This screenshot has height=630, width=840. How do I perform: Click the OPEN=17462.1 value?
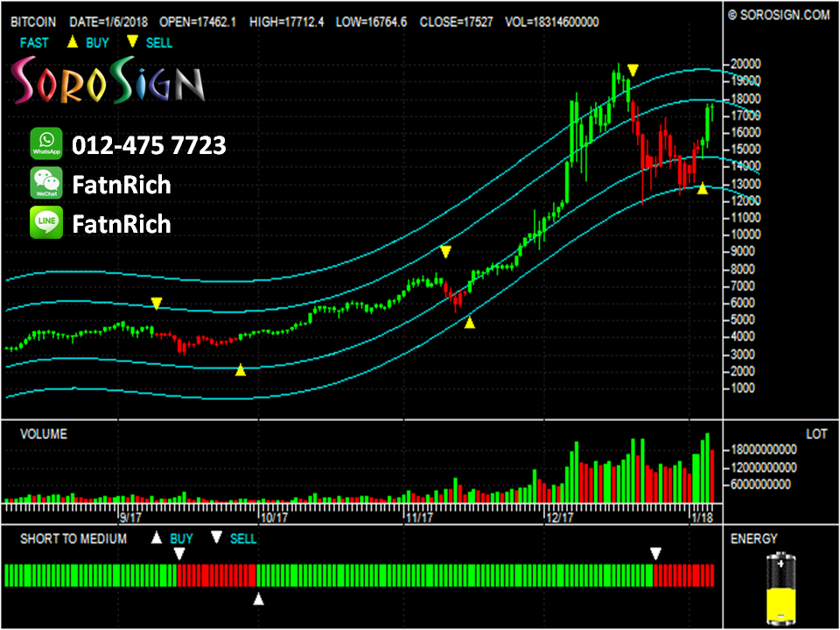point(198,22)
